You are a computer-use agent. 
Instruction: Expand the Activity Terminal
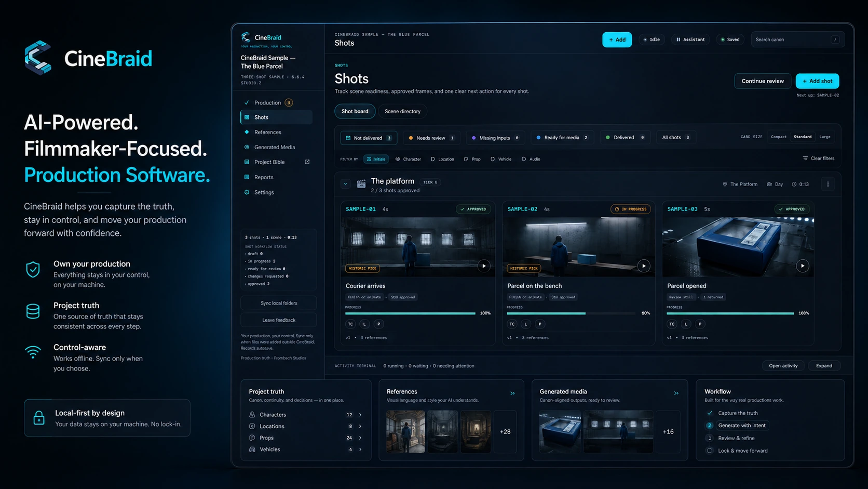824,366
